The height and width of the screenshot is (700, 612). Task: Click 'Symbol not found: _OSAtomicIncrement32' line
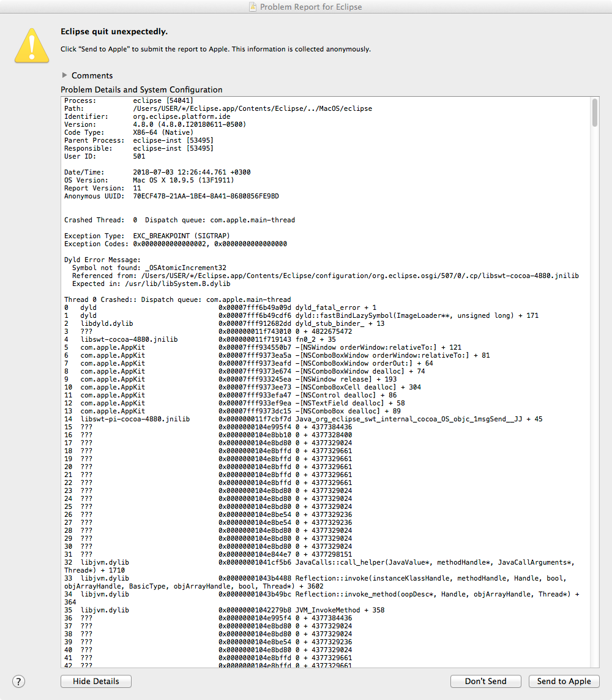(149, 268)
